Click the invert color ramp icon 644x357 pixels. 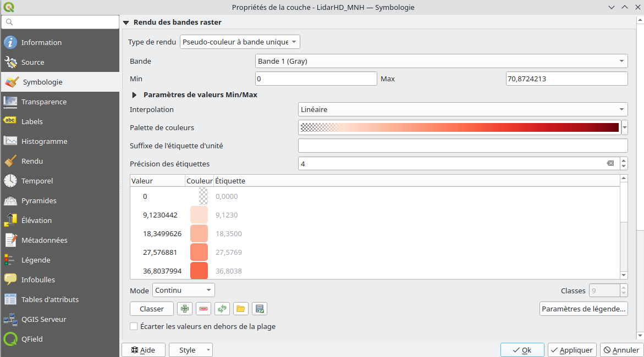coord(222,309)
